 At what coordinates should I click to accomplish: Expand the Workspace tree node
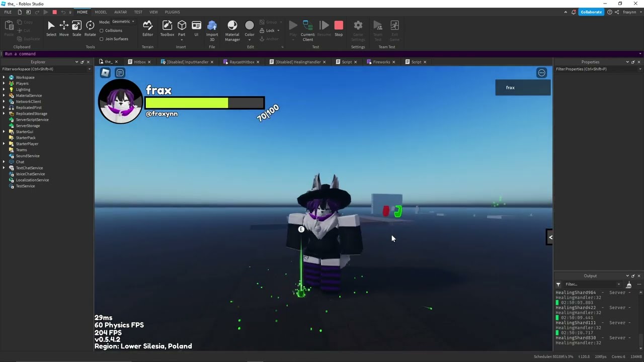click(4, 77)
